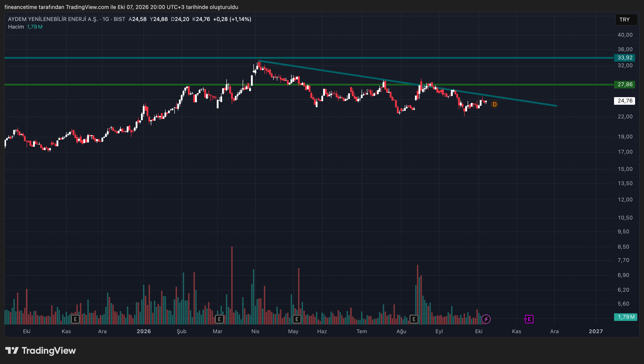This screenshot has width=644, height=364.
Task: Click the D24,20 low value in header
Action: 180,19
